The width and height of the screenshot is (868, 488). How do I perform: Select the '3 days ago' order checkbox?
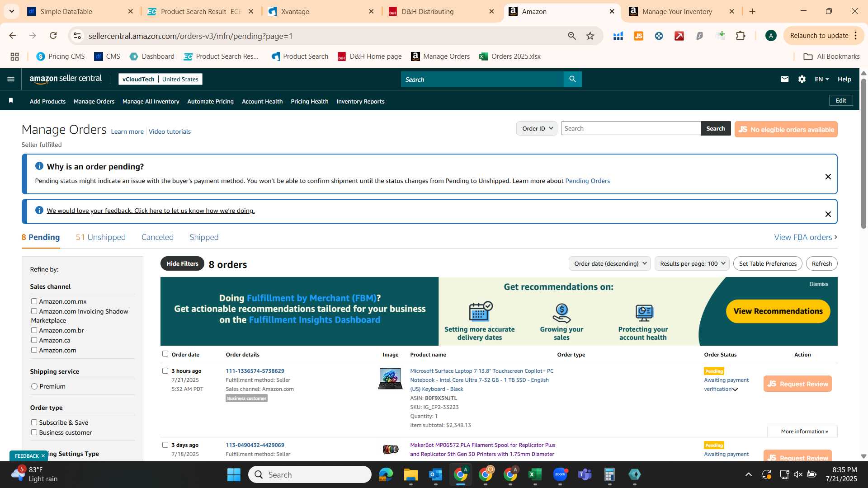pyautogui.click(x=165, y=445)
